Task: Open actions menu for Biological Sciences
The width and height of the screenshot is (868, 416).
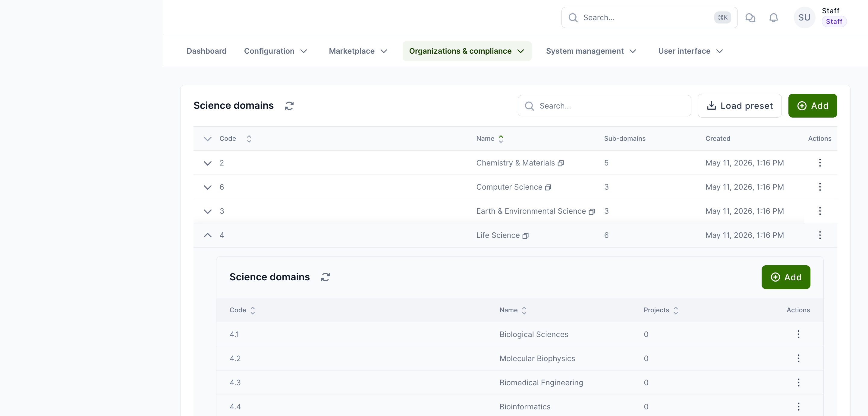Action: (798, 334)
